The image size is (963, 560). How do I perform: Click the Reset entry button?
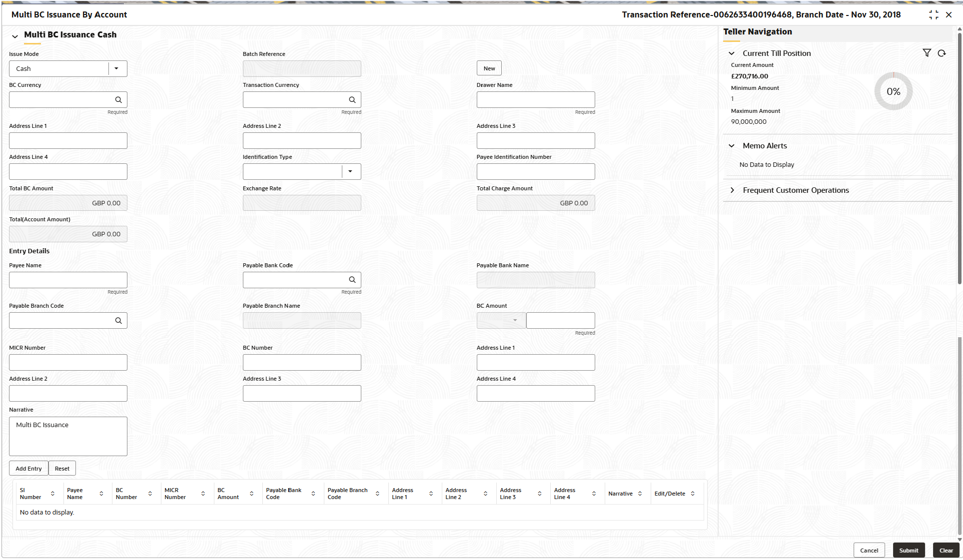point(62,469)
